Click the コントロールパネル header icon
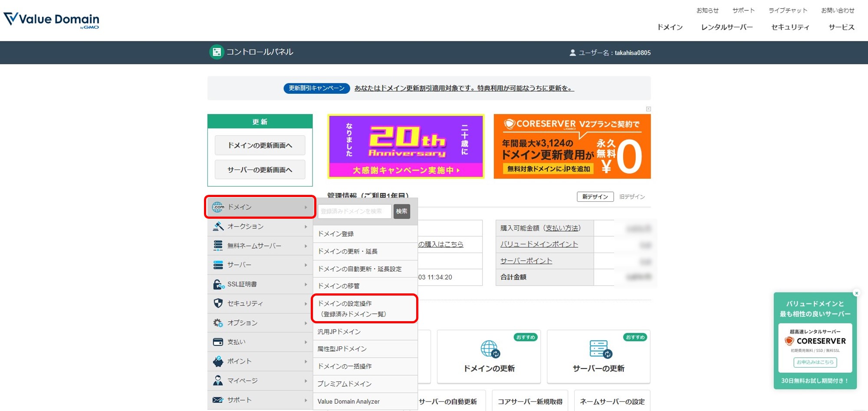This screenshot has height=411, width=868. (217, 52)
